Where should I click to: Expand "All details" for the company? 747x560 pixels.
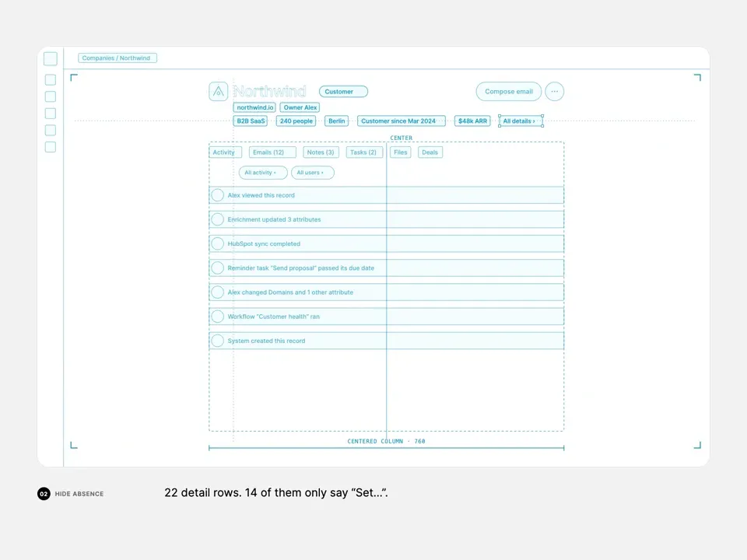(521, 121)
